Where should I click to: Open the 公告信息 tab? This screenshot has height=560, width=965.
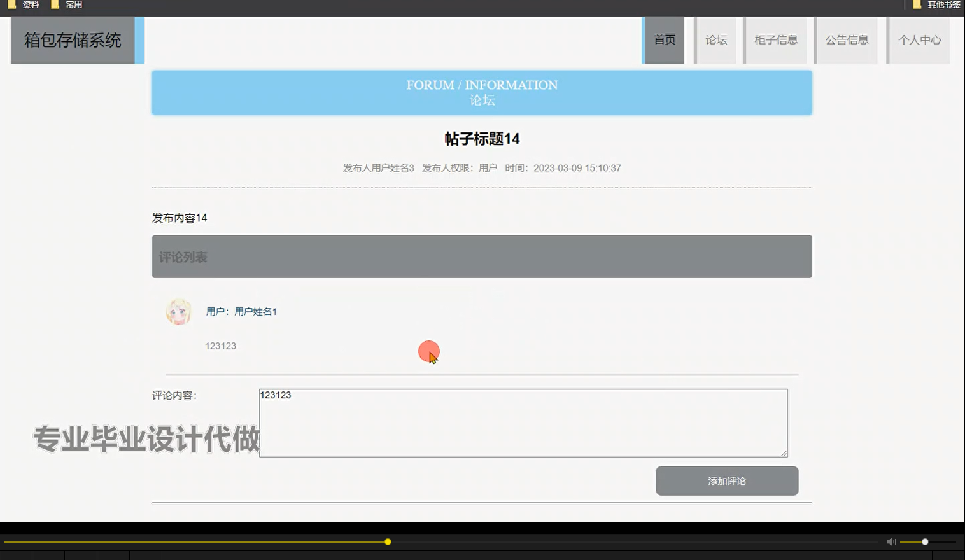tap(847, 39)
